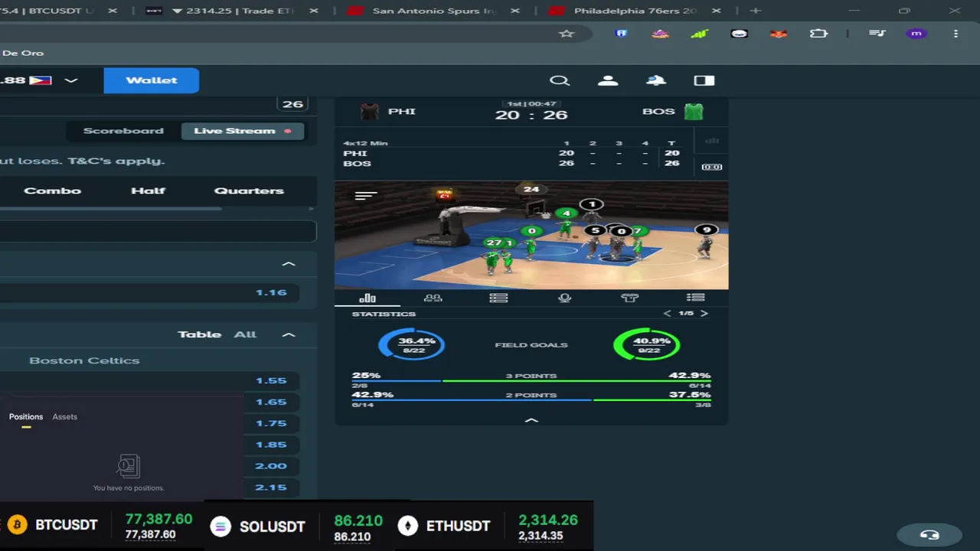Open the live support headset button
980x551 pixels.
[929, 535]
